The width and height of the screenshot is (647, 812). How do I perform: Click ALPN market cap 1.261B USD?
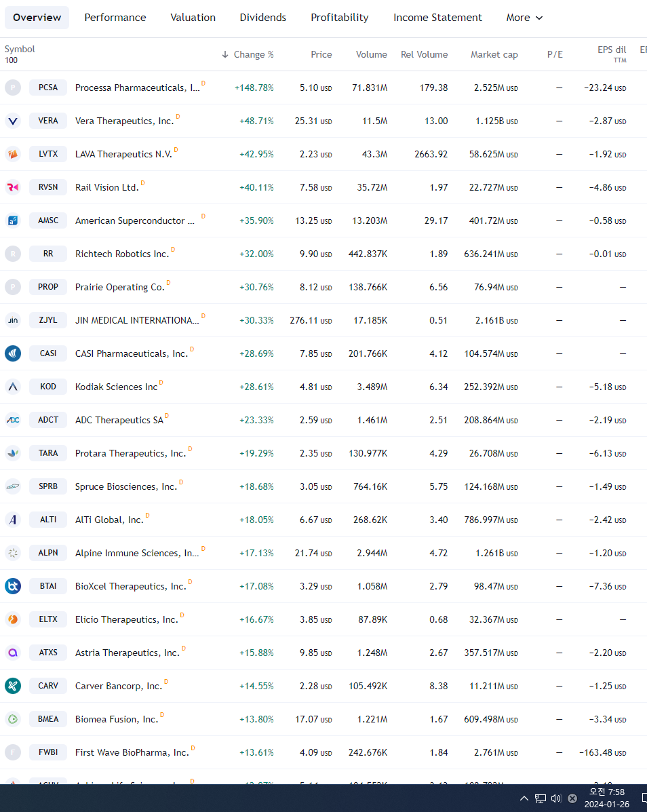[497, 553]
